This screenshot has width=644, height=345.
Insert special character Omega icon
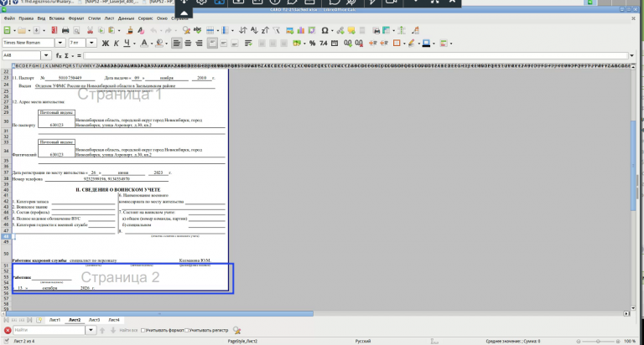(x=325, y=30)
